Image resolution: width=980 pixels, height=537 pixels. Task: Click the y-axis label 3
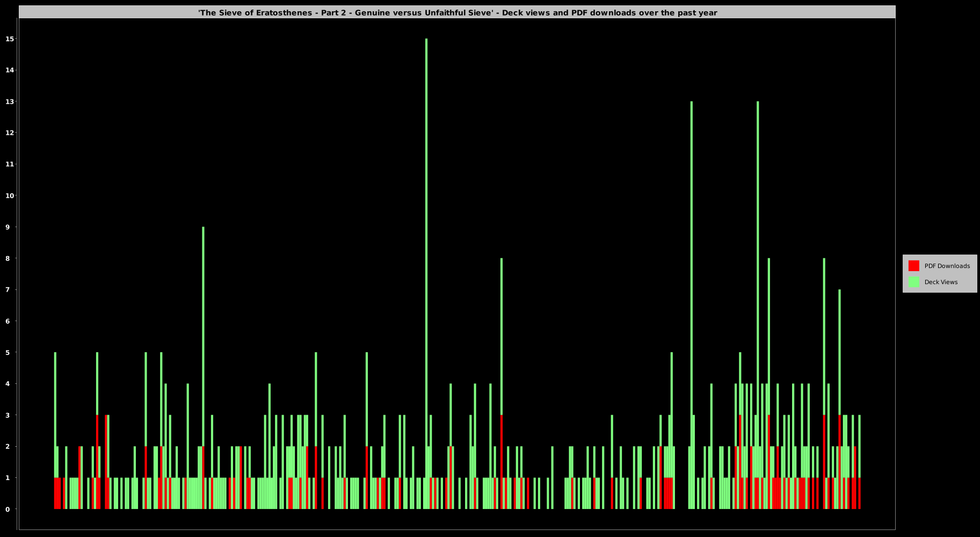[x=8, y=415]
